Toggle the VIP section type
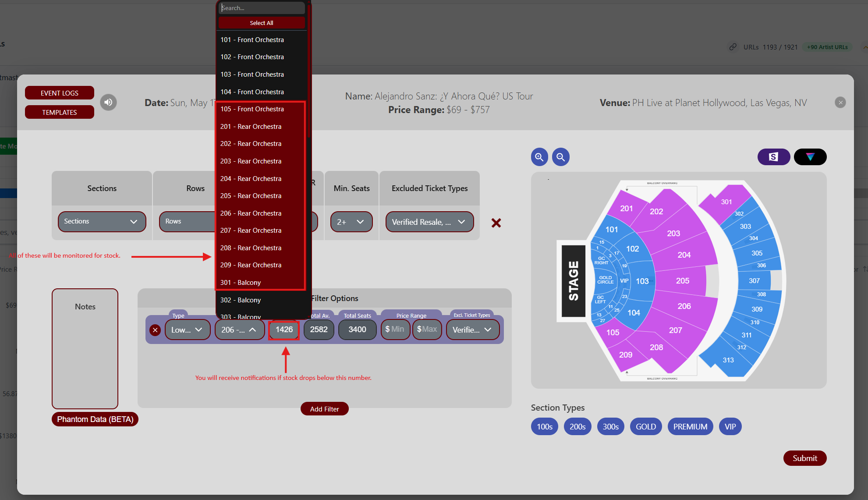868x500 pixels. pos(730,426)
